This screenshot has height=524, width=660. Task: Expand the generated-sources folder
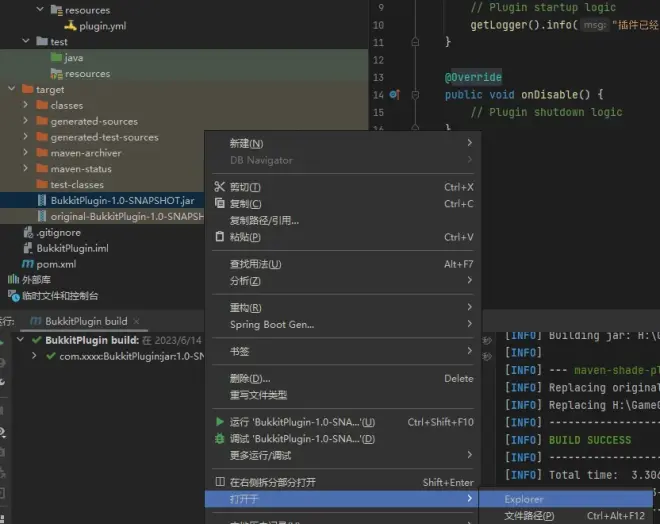[25, 120]
